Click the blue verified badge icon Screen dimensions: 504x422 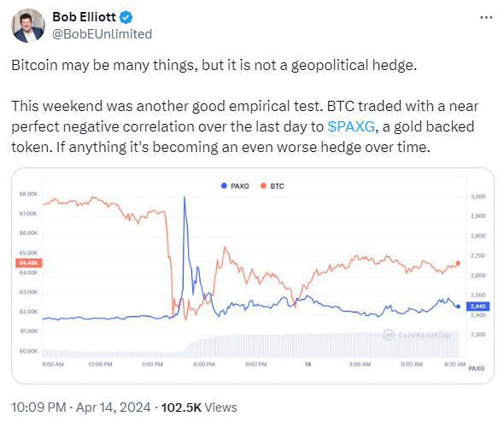[126, 17]
